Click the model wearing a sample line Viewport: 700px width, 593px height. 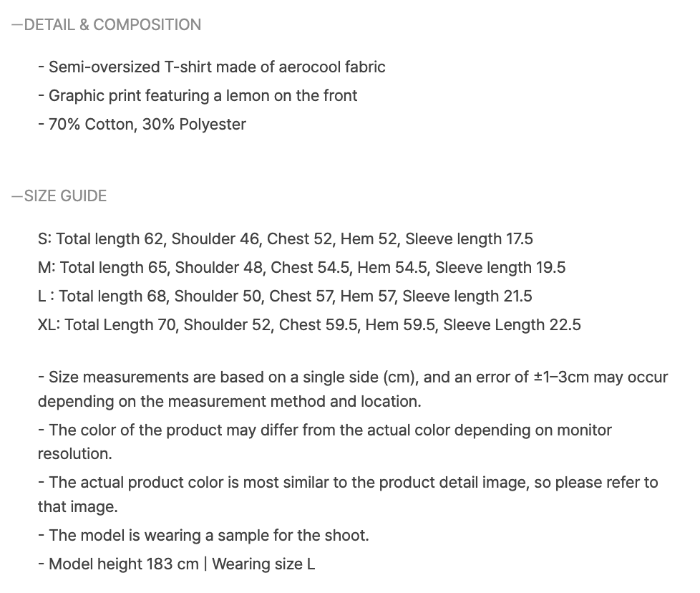(x=203, y=536)
